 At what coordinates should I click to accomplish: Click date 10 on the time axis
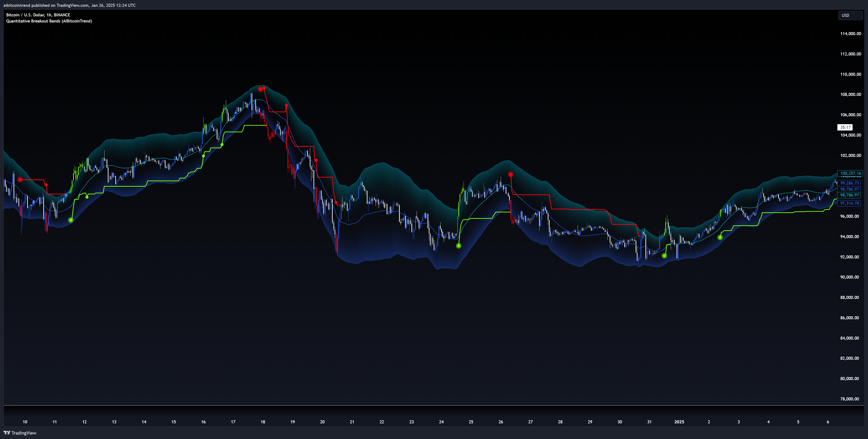[25, 422]
